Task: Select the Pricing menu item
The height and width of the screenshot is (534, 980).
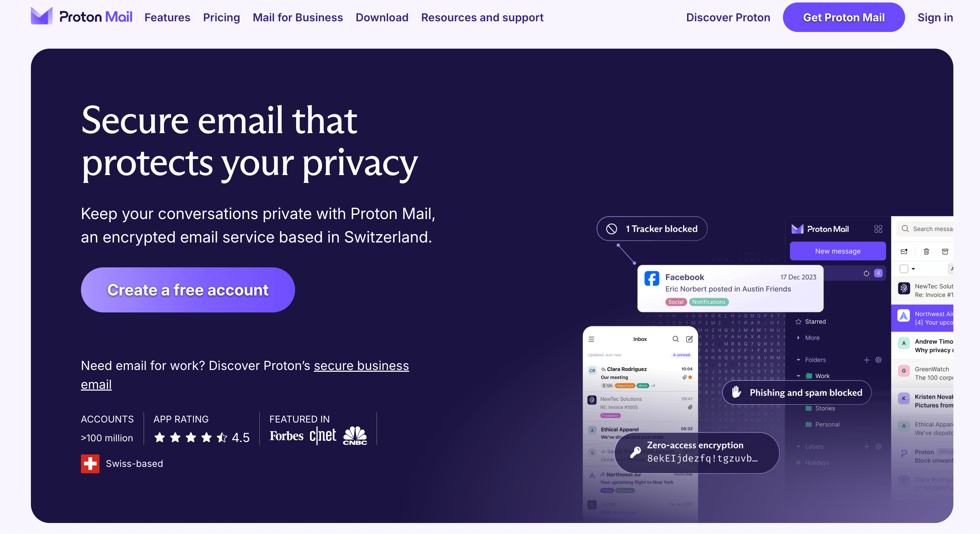Action: coord(222,18)
